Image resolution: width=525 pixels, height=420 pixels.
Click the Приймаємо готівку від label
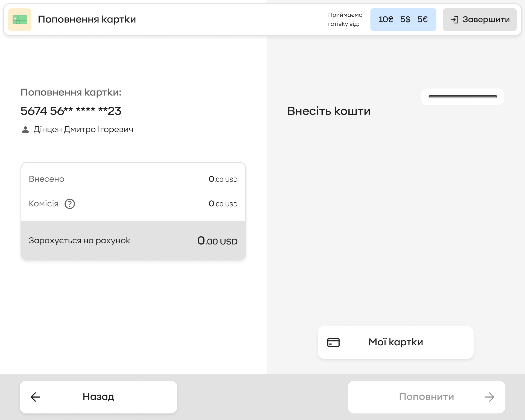point(345,19)
